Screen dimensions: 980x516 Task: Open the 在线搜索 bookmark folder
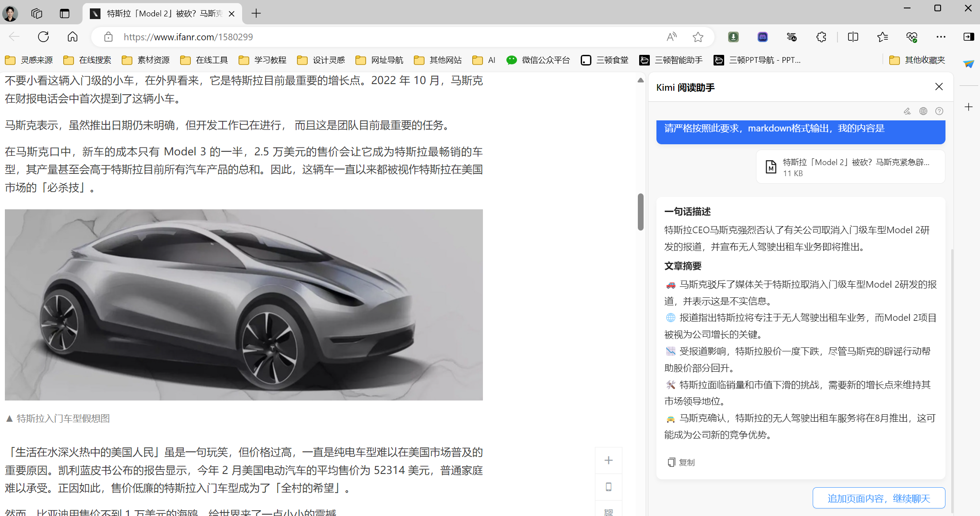(88, 60)
